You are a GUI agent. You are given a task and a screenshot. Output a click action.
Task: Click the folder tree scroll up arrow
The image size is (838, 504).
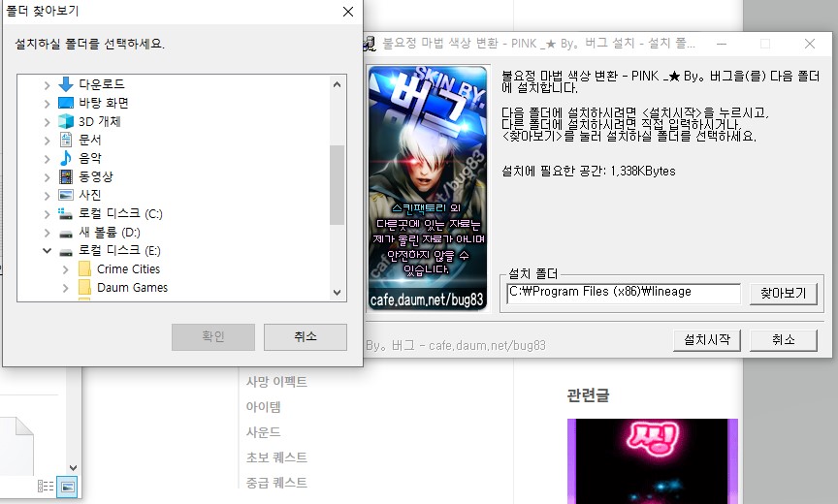pyautogui.click(x=337, y=84)
